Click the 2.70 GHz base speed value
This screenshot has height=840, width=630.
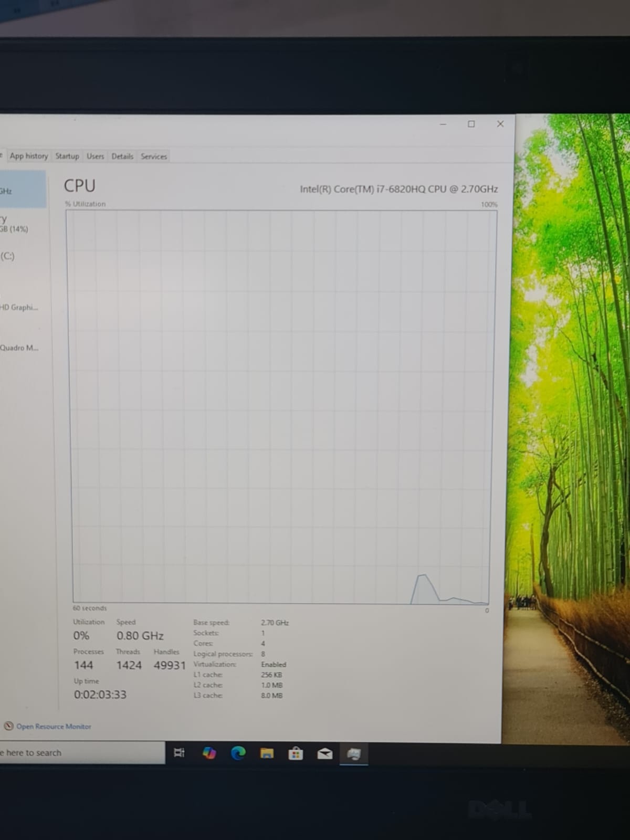[x=275, y=623]
